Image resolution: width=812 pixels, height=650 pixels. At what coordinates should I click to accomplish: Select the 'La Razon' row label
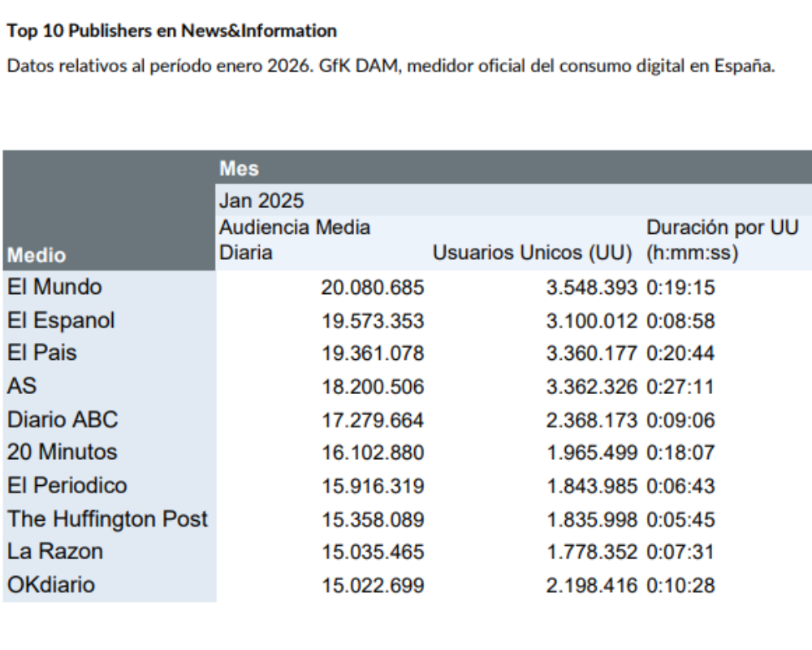click(55, 552)
